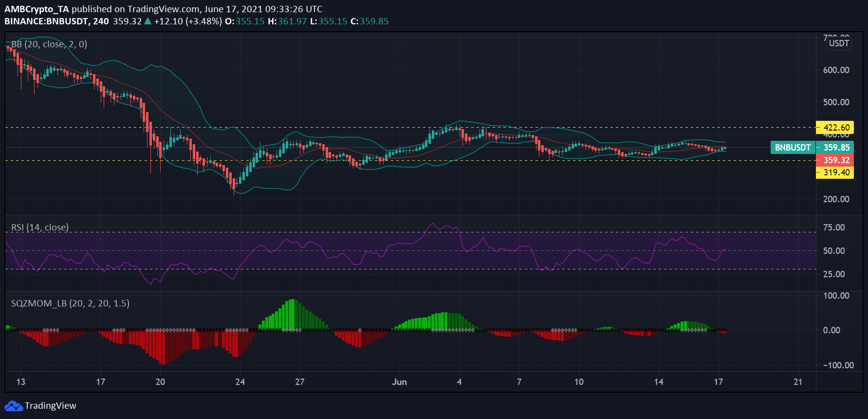Click the squeeze momentum 100.00 axis tick
This screenshot has width=868, height=419.
[x=836, y=296]
